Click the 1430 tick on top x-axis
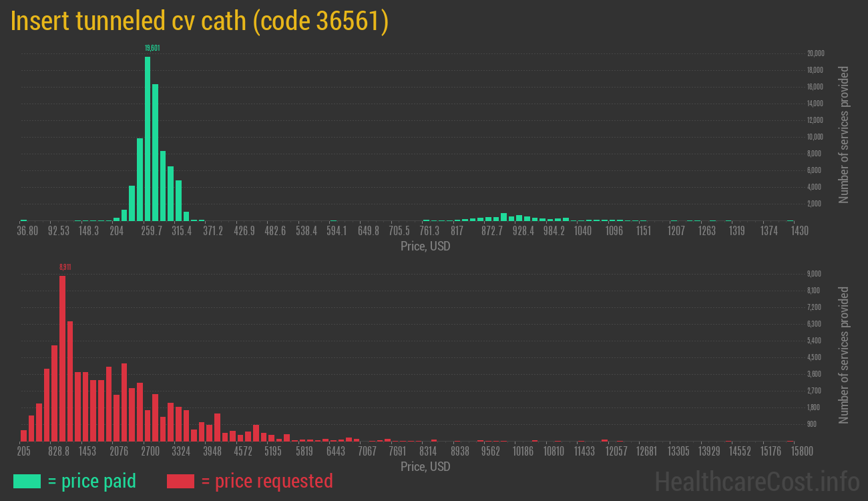This screenshot has height=501, width=868. point(800,231)
